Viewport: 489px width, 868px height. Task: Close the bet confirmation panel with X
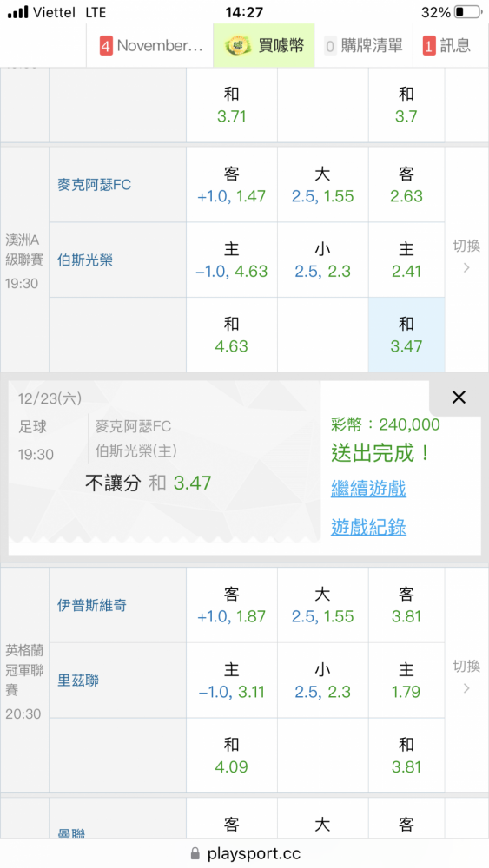459,397
